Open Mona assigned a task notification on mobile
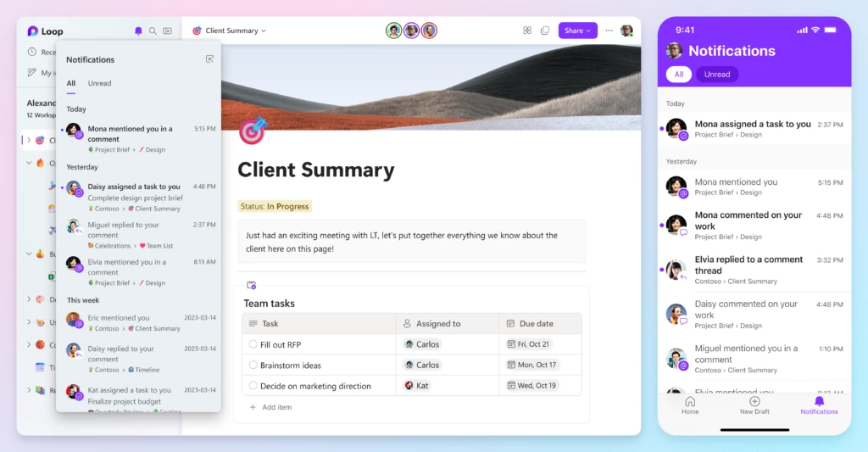868x452 pixels. 754,129
